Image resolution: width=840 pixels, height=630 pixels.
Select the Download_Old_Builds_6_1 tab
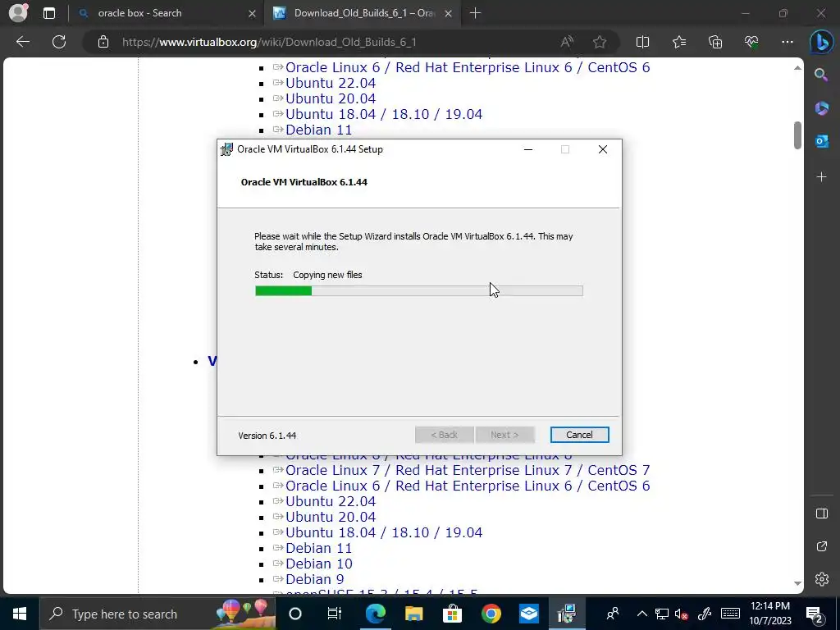pyautogui.click(x=364, y=13)
